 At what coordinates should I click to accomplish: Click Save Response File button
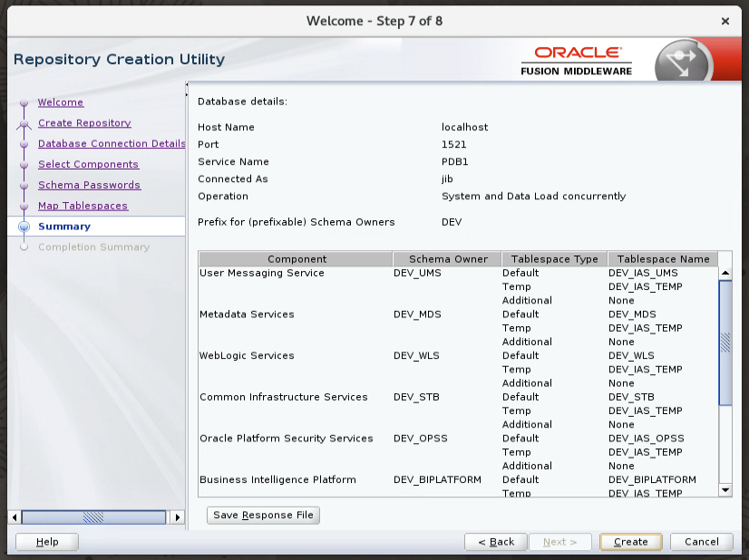click(263, 515)
